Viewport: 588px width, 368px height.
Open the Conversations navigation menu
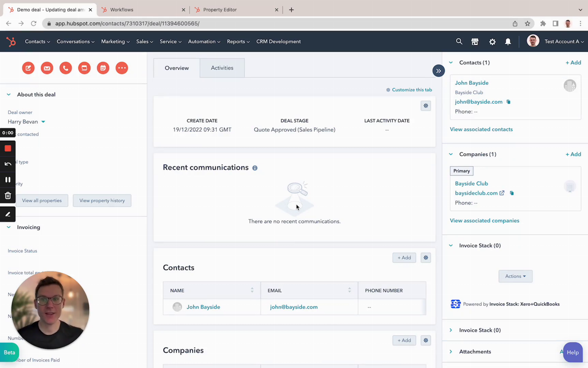click(x=76, y=41)
